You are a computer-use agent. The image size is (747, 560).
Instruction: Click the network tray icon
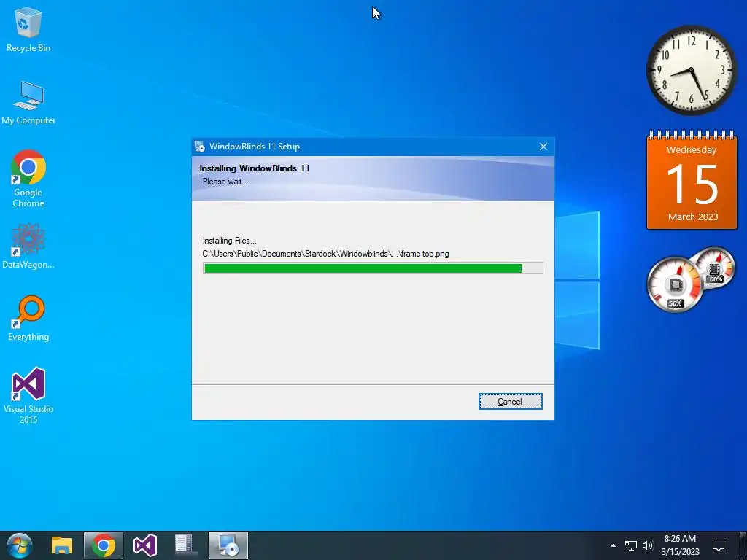(x=631, y=545)
